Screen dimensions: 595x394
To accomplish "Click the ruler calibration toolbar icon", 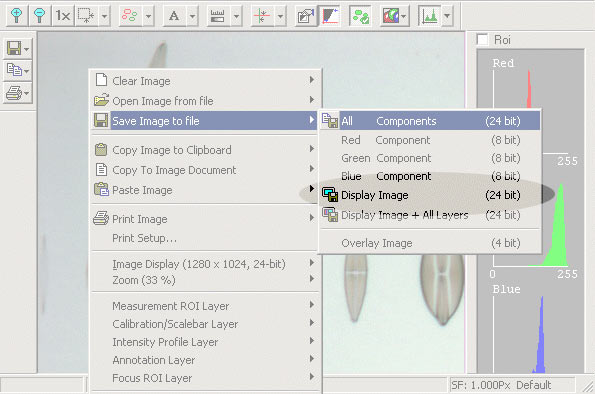I will (x=217, y=16).
